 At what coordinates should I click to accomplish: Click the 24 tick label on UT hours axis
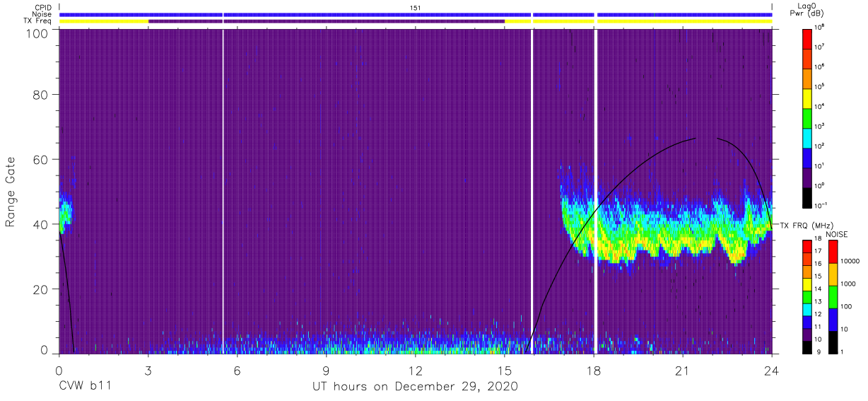[x=772, y=371]
